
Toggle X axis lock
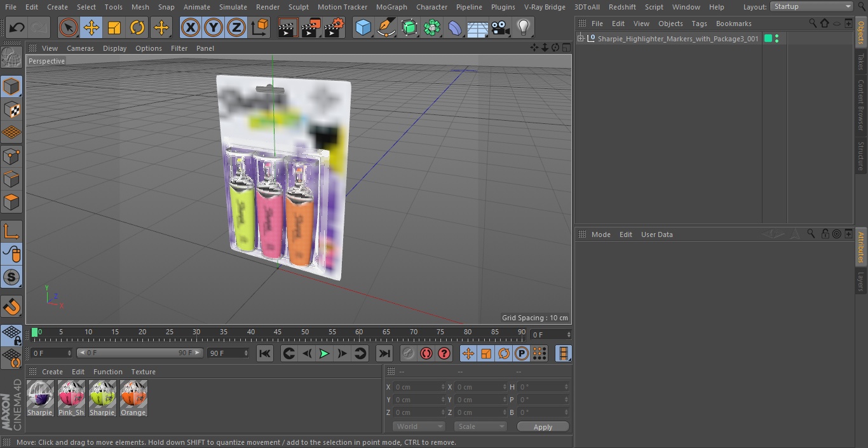tap(190, 27)
